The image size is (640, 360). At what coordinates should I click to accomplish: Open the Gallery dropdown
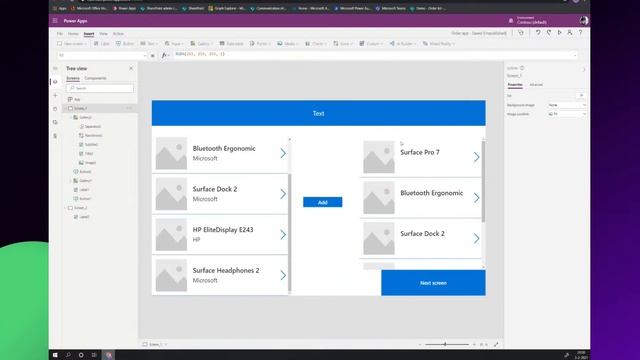(x=201, y=44)
